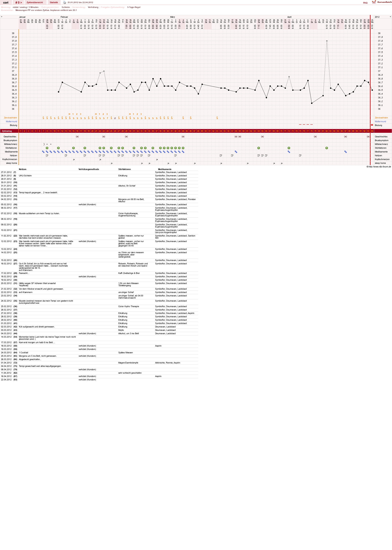
Task: Select the grey 37.0 temperature point on February 12
Action: pos(104,71)
